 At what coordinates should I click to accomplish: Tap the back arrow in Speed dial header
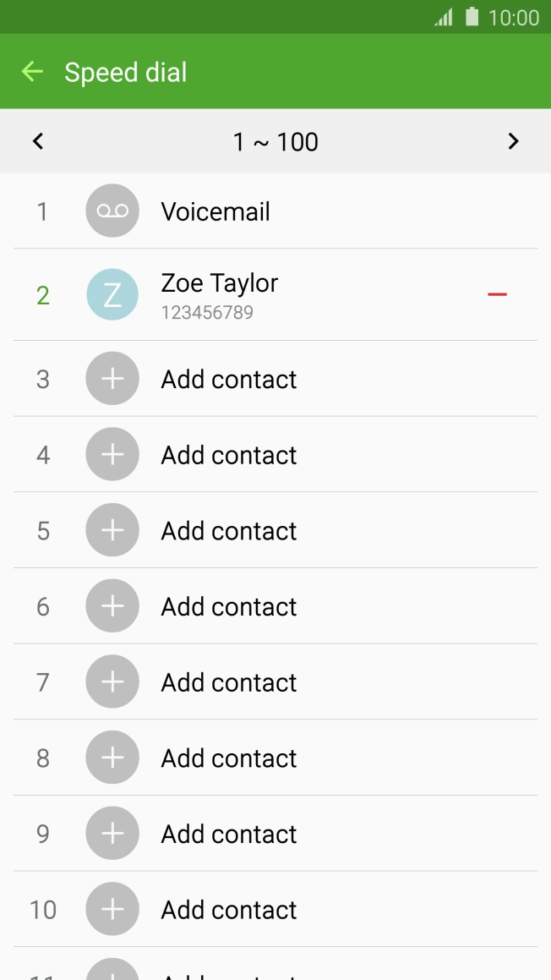click(32, 72)
